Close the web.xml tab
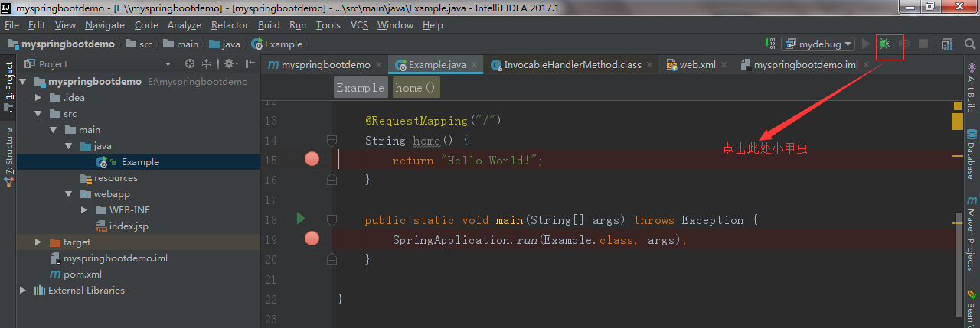 point(724,65)
